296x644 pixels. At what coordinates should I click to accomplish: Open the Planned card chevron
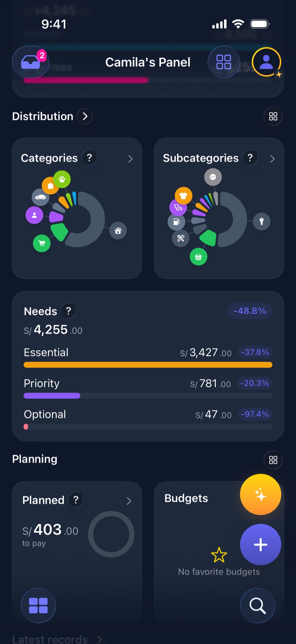[129, 501]
